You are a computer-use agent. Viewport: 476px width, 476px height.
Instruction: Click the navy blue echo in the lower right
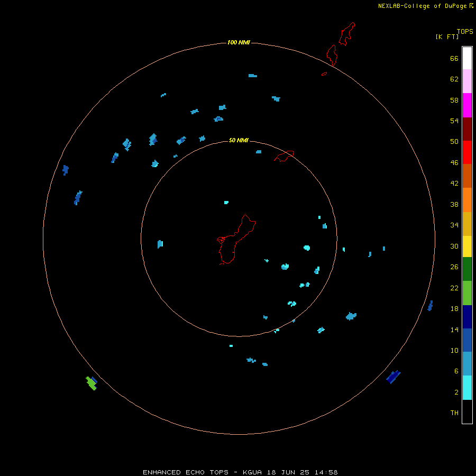click(393, 377)
